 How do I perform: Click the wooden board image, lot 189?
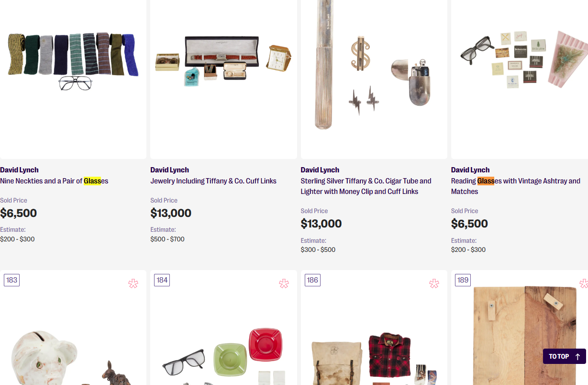(x=524, y=335)
